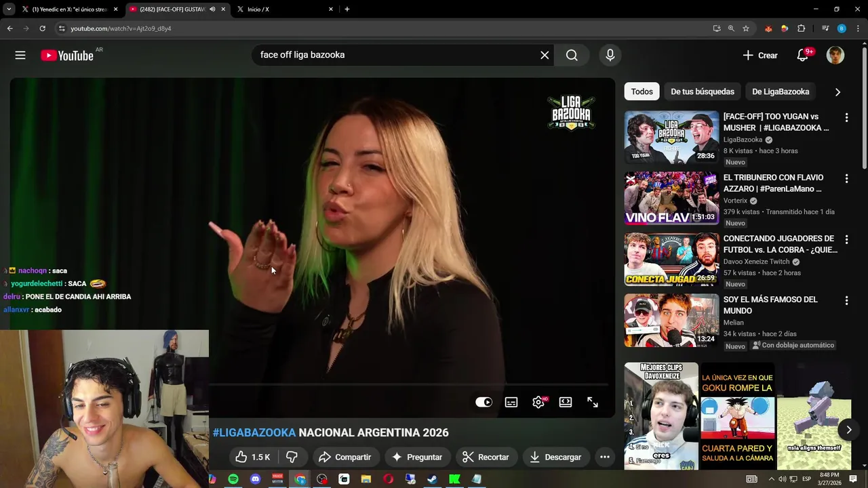Show hidden system tray icons
The height and width of the screenshot is (488, 868).
[x=771, y=479]
